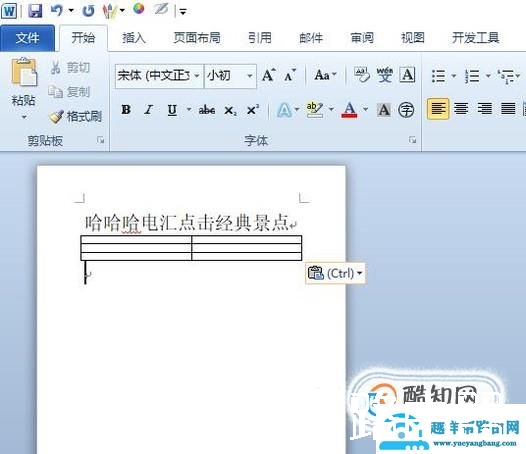
Task: Open the underline style dropdown arrow
Action: pyautogui.click(x=189, y=109)
